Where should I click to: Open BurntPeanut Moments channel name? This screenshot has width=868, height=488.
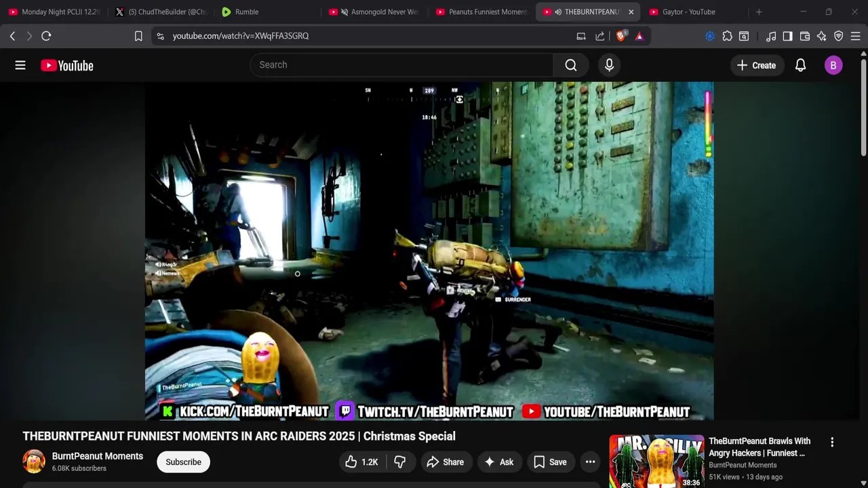[x=98, y=456]
